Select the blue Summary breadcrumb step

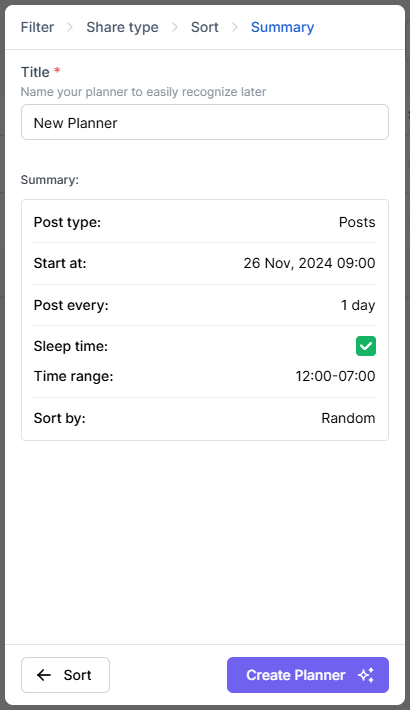[x=282, y=27]
